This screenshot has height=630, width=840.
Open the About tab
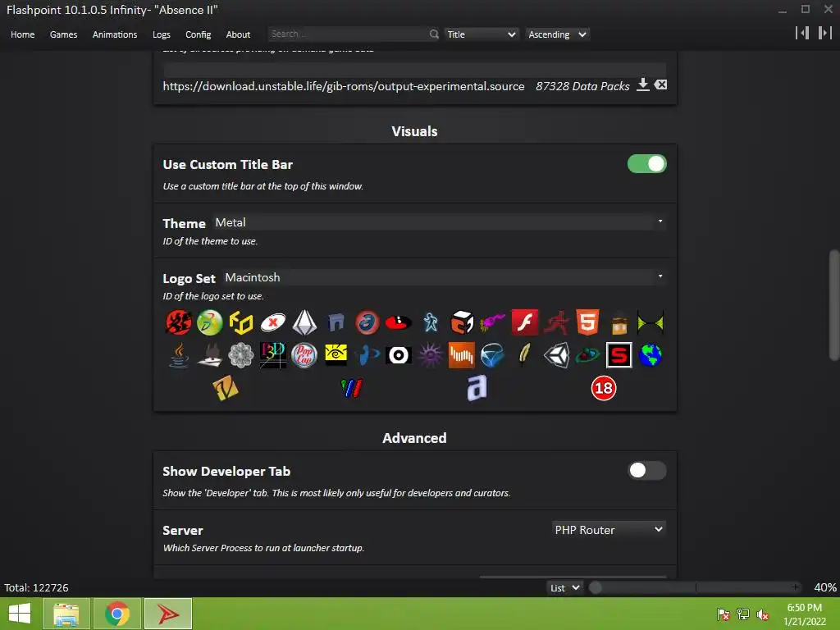click(x=238, y=34)
